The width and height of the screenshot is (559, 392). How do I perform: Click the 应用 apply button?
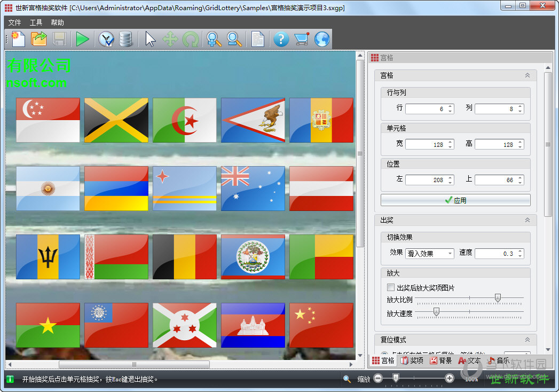tap(455, 200)
